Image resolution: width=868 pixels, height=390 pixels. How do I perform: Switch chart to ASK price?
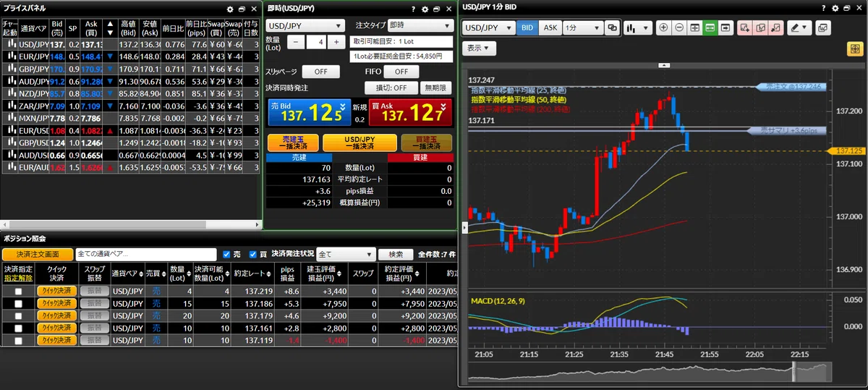tap(550, 27)
